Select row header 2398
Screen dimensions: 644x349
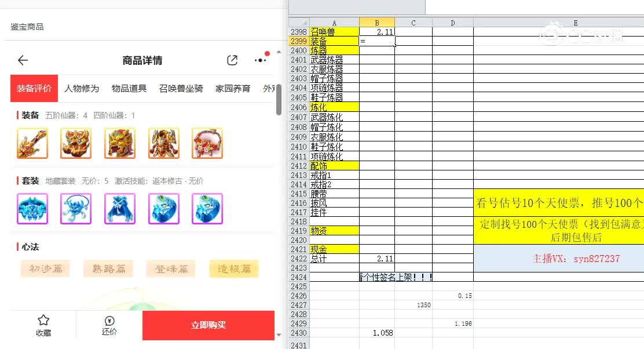click(x=299, y=32)
